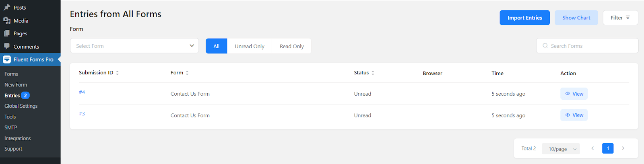Switch filter to Read Only entries
Image resolution: width=644 pixels, height=164 pixels.
click(292, 46)
